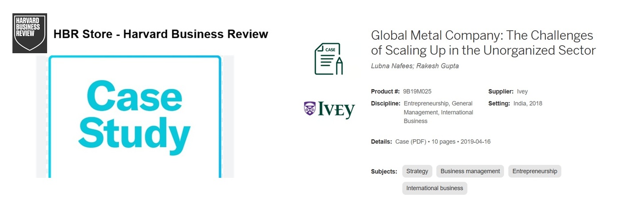Viewport: 644px width, 200px height.
Task: Click the Product # label
Action: 385,92
